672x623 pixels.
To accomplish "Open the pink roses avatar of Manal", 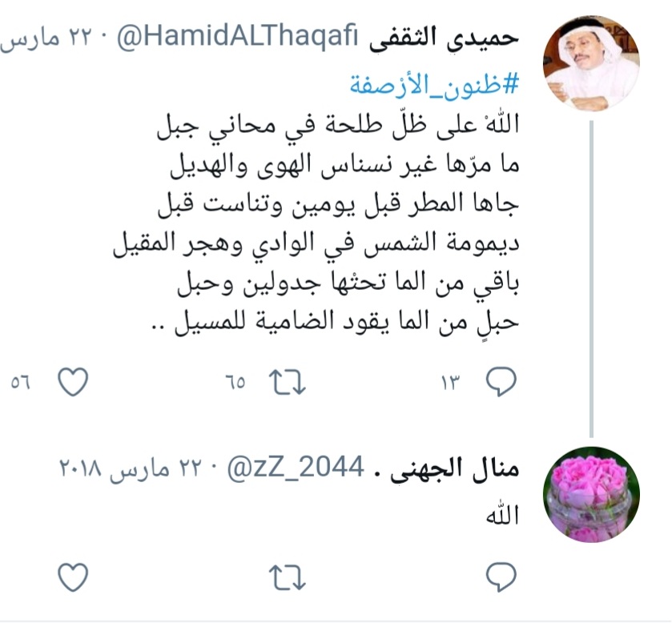I will (x=591, y=495).
